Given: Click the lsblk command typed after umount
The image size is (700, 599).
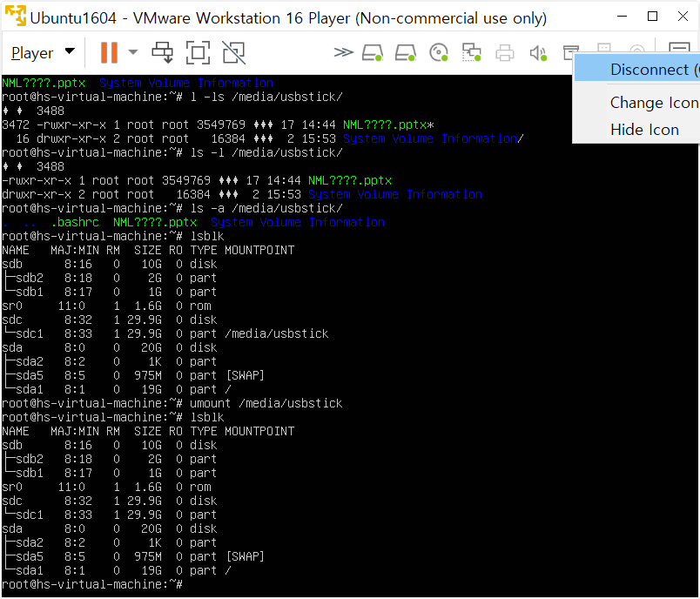Looking at the screenshot, I should pyautogui.click(x=207, y=417).
